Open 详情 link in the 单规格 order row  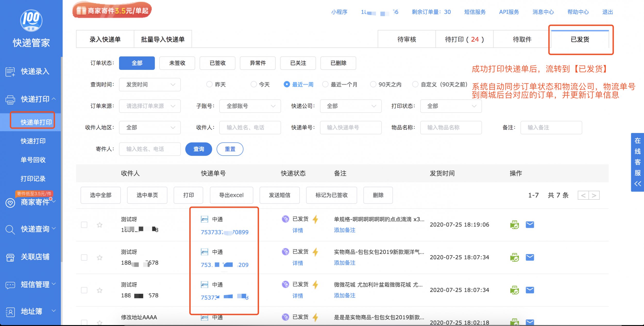pos(298,230)
